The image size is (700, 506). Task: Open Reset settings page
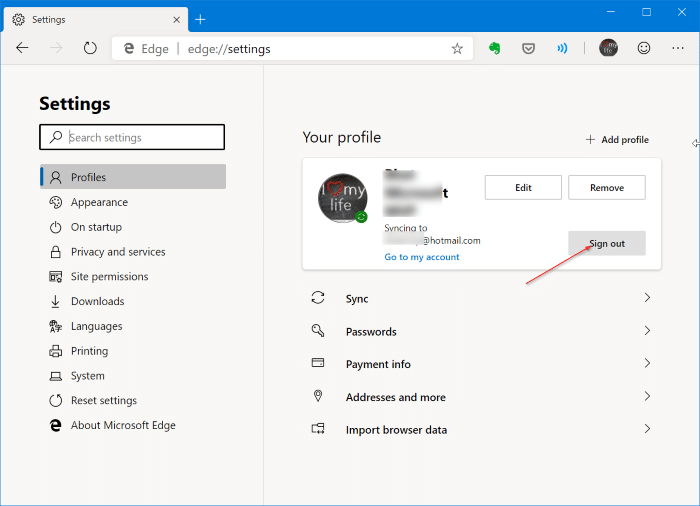pyautogui.click(x=133, y=401)
